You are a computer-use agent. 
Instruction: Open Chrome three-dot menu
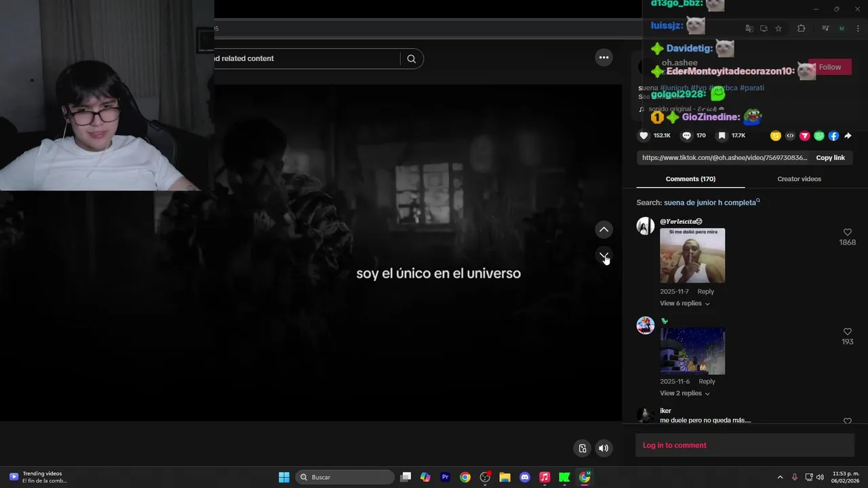pos(859,28)
